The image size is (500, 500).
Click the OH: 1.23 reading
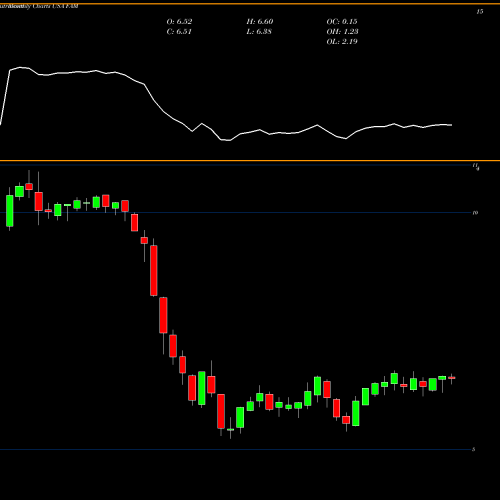click(x=342, y=32)
